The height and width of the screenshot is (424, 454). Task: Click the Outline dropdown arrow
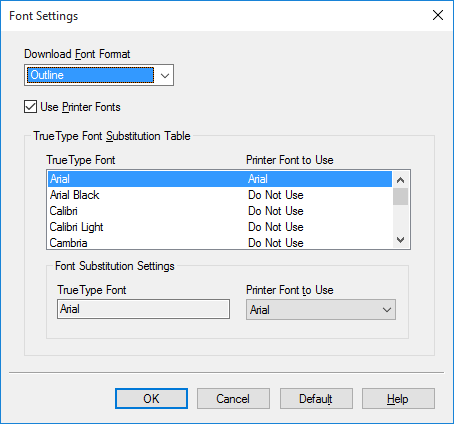(165, 75)
